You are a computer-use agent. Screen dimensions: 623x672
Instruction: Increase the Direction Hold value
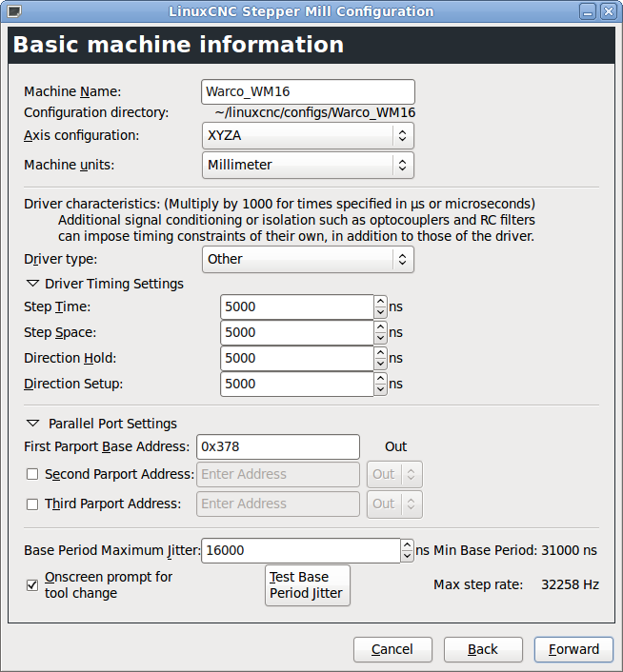coord(380,353)
